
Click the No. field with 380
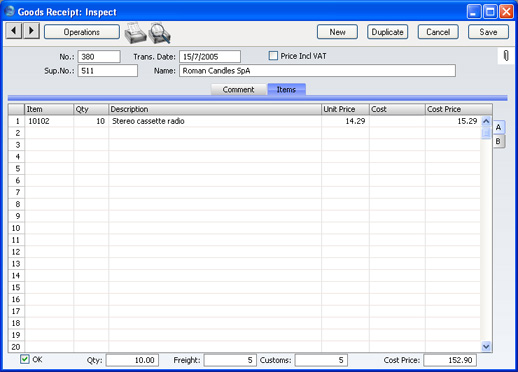[x=99, y=57]
